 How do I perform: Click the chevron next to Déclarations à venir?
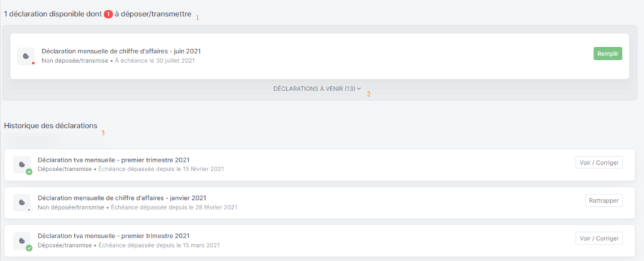coord(359,89)
